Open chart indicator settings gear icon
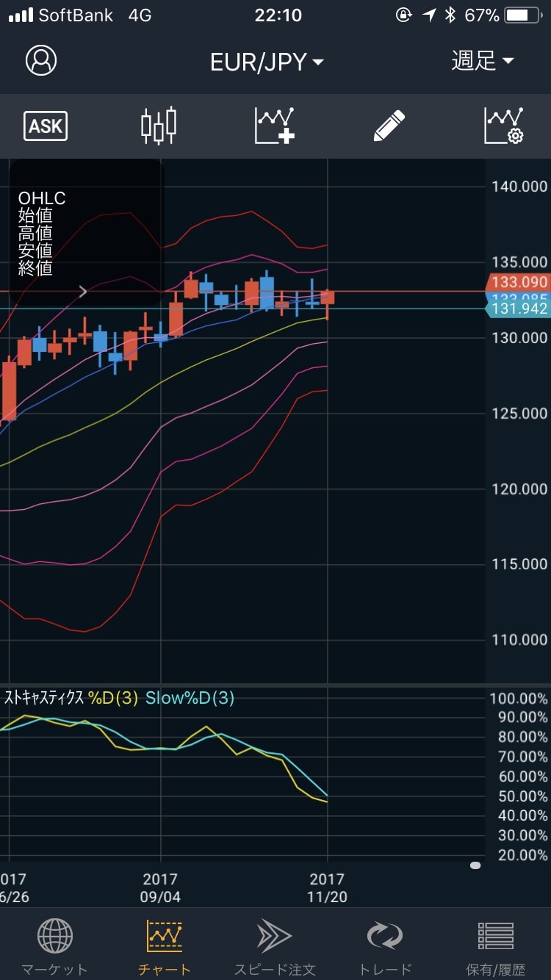 [504, 126]
